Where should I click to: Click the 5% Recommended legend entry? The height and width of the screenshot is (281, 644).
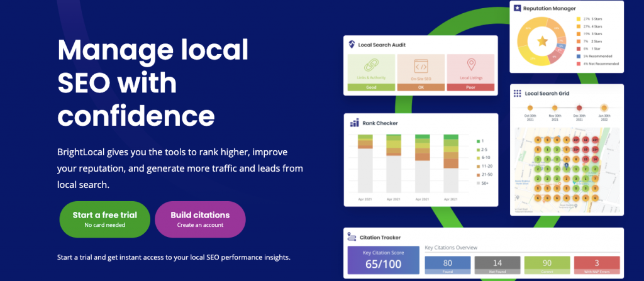[594, 56]
